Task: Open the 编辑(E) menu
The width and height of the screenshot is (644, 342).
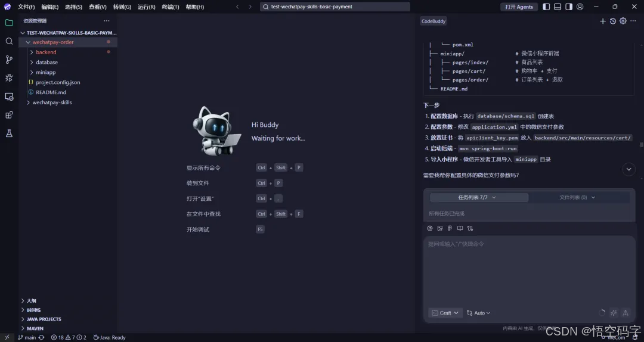Action: tap(50, 7)
